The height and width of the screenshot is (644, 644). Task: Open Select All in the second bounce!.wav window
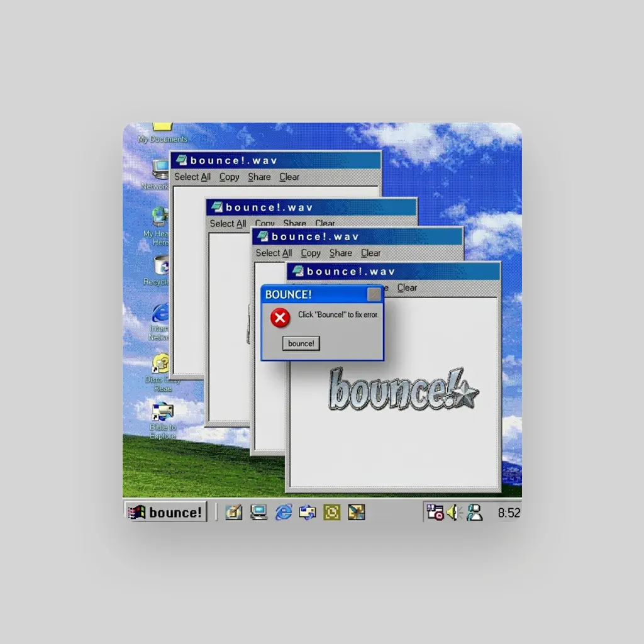click(228, 223)
